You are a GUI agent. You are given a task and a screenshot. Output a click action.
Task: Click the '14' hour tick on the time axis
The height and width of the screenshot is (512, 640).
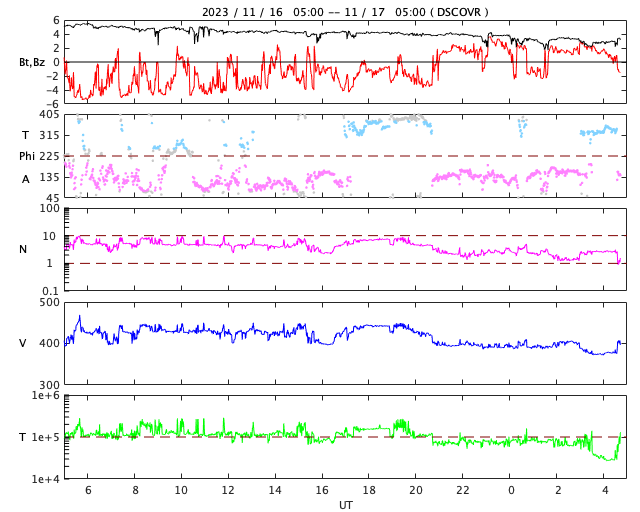point(275,490)
